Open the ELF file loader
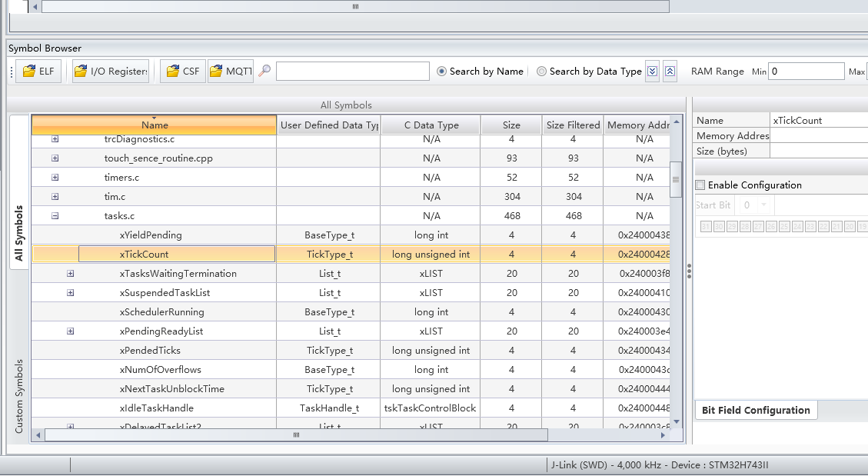Viewport: 868px width, 476px height. (x=38, y=72)
